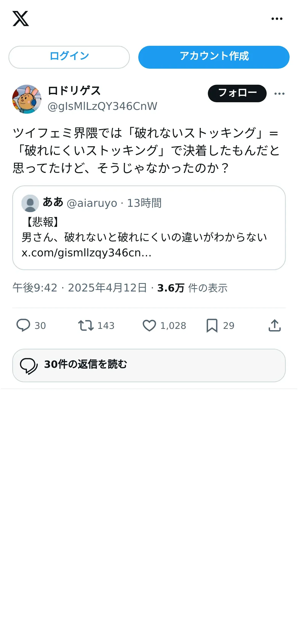Follow the x.com/gismllzqy346cn… link
Viewport: 298px width, 644px height.
point(87,253)
